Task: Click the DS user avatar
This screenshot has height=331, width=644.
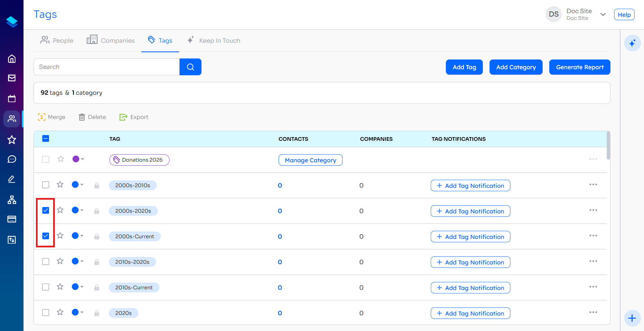Action: (554, 14)
